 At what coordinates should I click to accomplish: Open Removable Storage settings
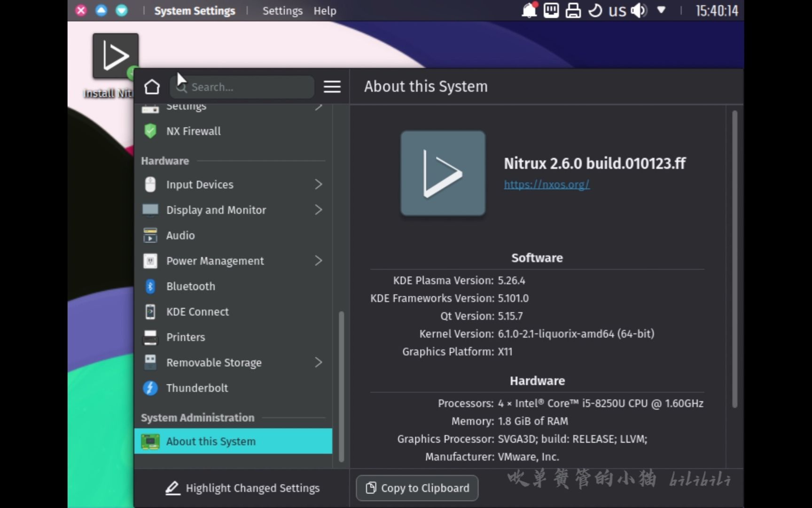pyautogui.click(x=233, y=362)
